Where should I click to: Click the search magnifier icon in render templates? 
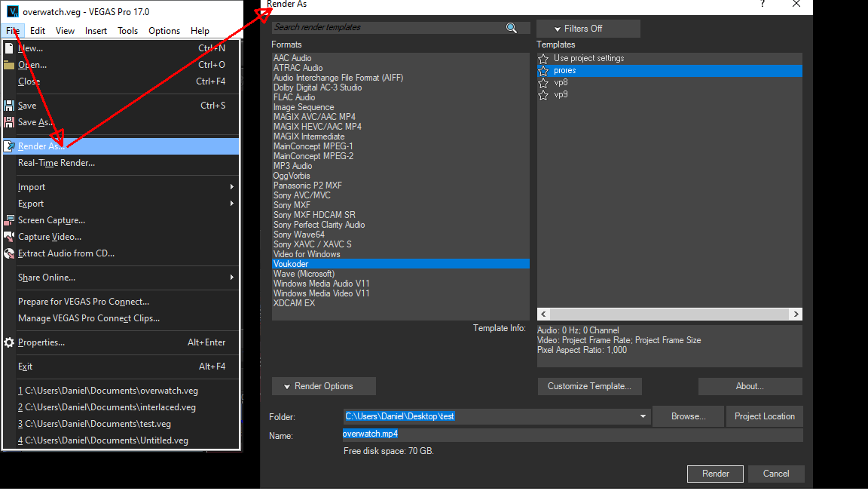pyautogui.click(x=512, y=28)
